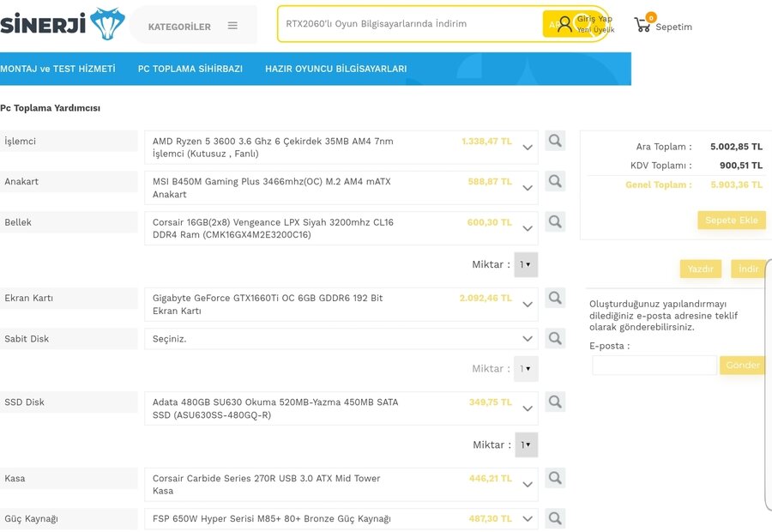772x532 pixels.
Task: Open the Miktar quantity selector under Bellek
Action: (526, 264)
